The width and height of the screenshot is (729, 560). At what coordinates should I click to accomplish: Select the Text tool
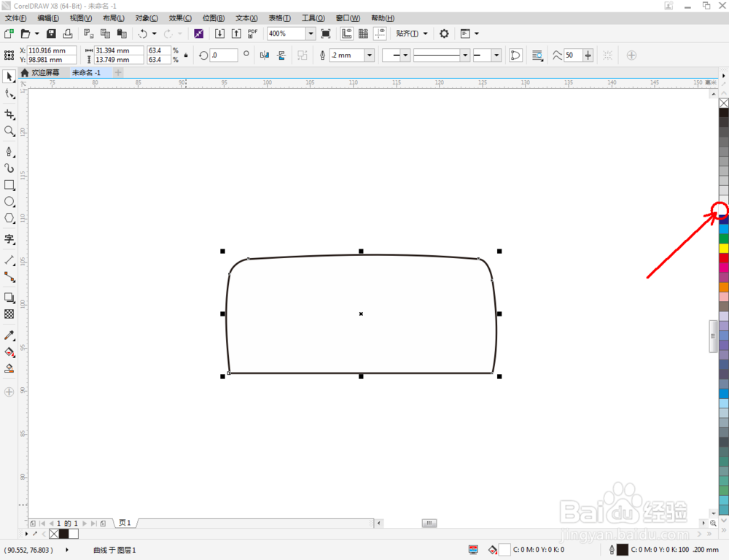click(x=9, y=239)
